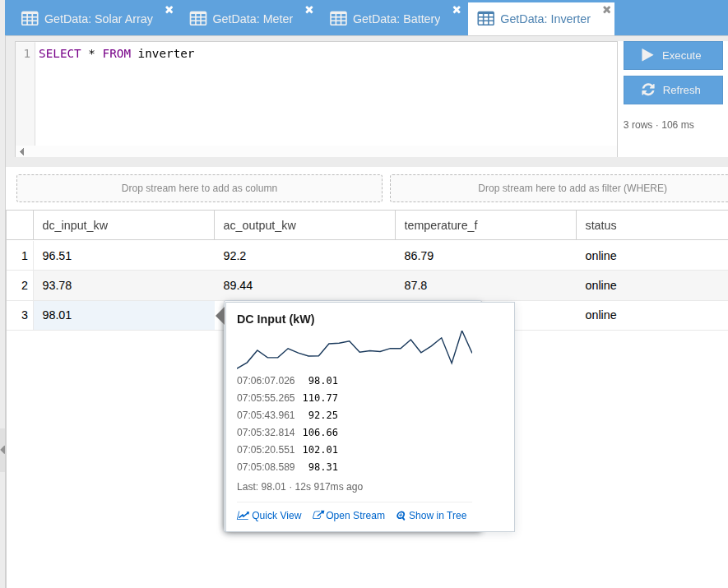Click the Solar Array tab table icon
728x588 pixels.
pyautogui.click(x=30, y=19)
